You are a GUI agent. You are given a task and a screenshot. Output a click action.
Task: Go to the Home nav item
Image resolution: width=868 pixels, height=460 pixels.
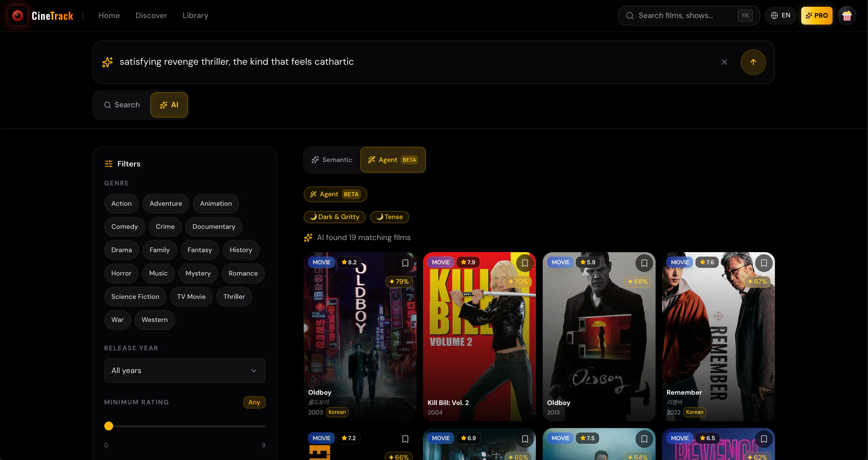pyautogui.click(x=109, y=15)
